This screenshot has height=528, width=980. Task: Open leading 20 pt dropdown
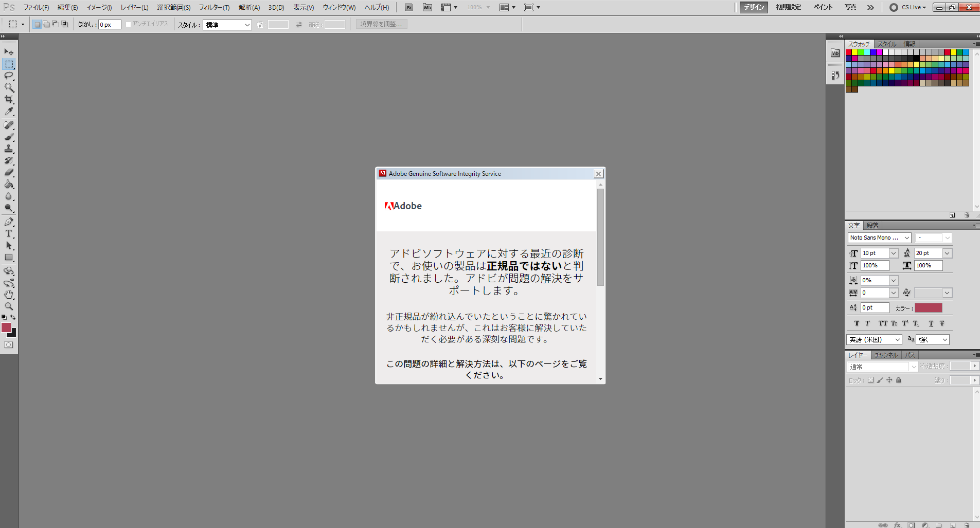point(948,253)
